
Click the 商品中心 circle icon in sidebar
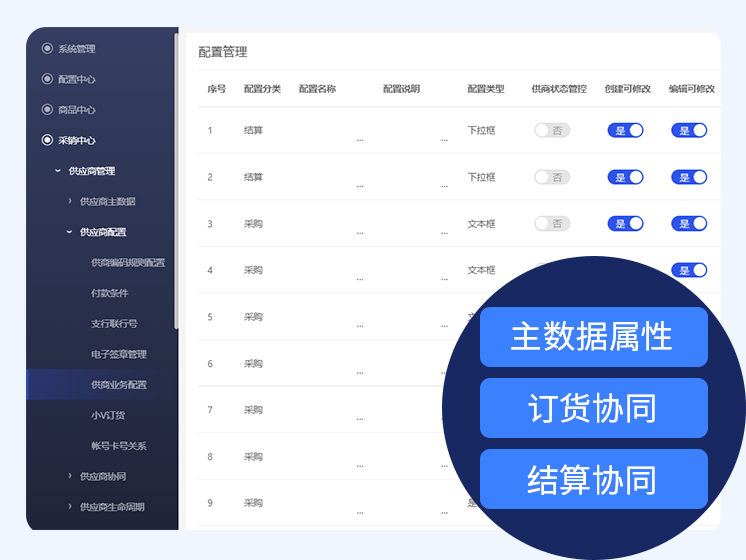pyautogui.click(x=47, y=110)
